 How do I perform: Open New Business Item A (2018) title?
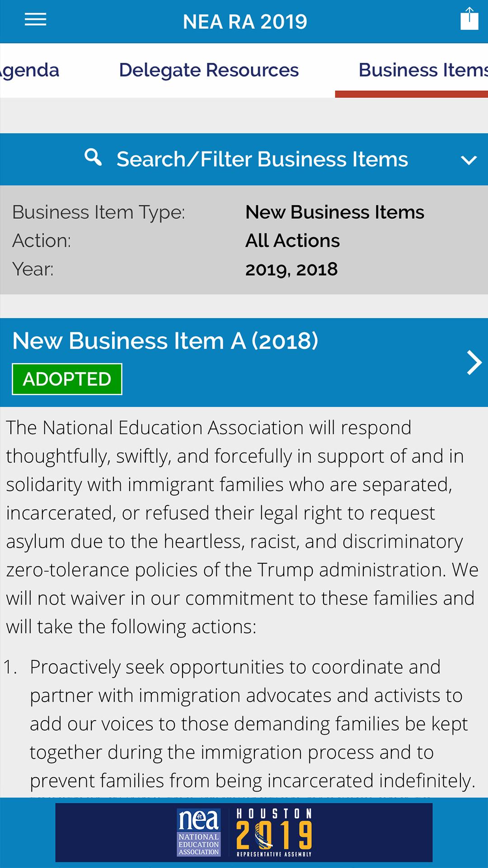(165, 340)
